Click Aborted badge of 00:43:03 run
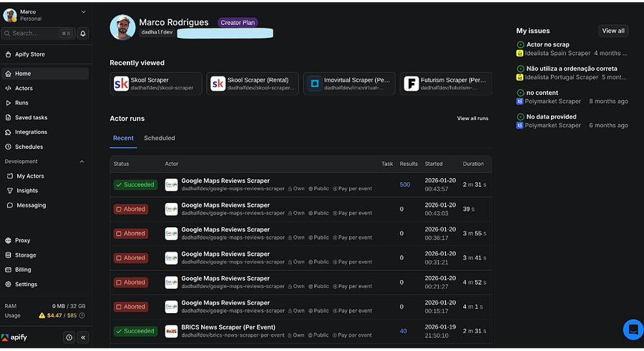 pyautogui.click(x=131, y=209)
